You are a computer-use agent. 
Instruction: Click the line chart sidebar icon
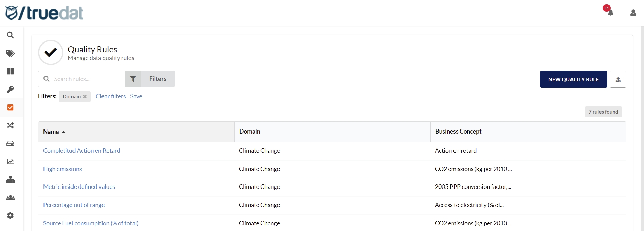click(10, 162)
